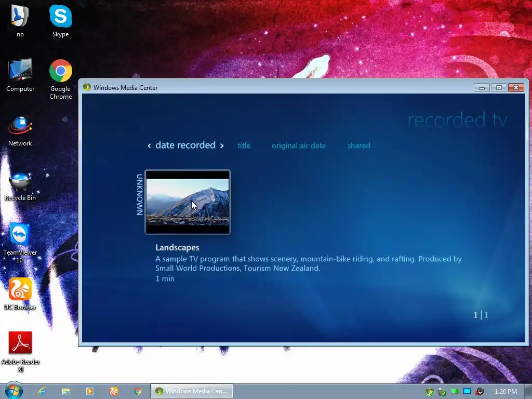
Task: Click the Windows Media Center title bar text
Action: click(125, 87)
